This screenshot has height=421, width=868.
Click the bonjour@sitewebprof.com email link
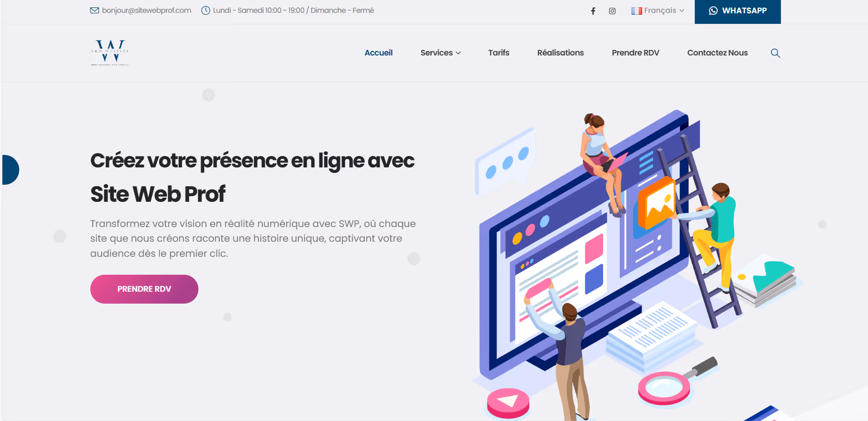click(147, 11)
